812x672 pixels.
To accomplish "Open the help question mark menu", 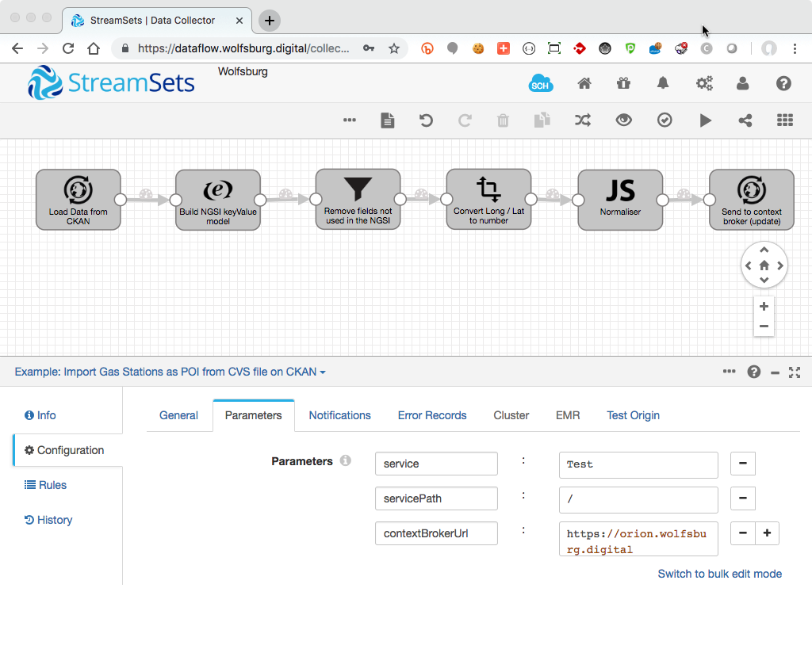I will pyautogui.click(x=753, y=371).
